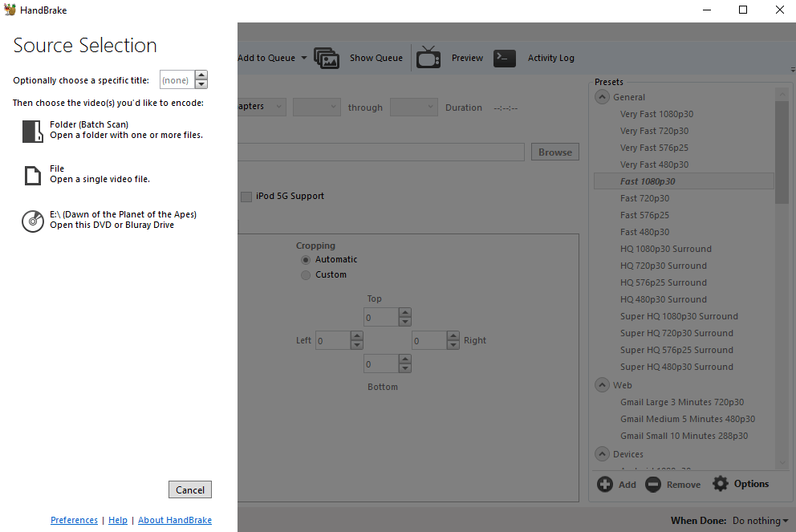The image size is (796, 532).
Task: Open the start chapter dropdown before 'through'
Action: tap(317, 107)
